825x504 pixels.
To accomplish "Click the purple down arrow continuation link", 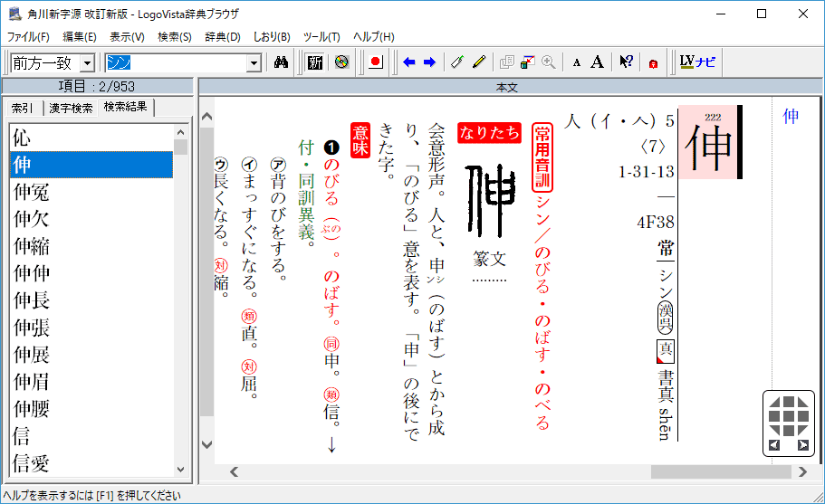I will 331,444.
